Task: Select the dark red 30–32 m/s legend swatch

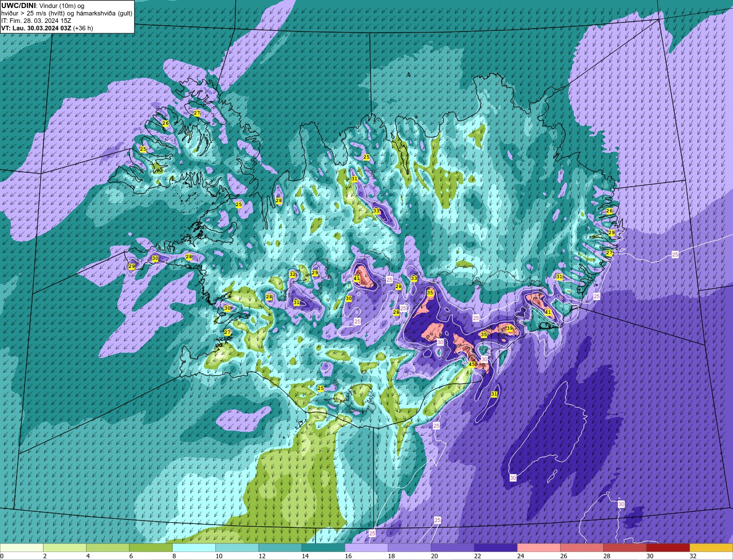Action: (x=668, y=547)
